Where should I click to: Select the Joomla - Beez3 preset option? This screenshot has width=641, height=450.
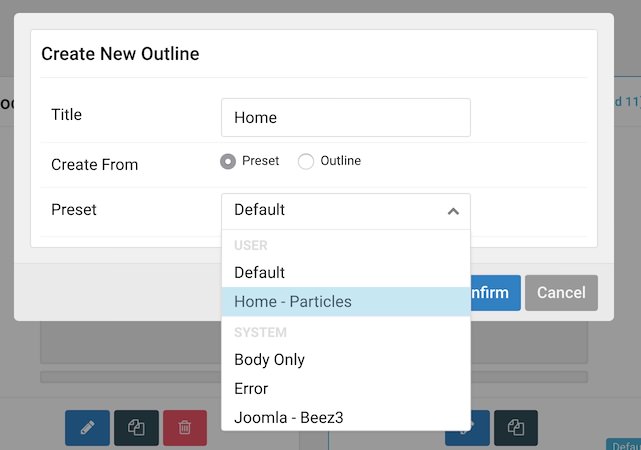tap(289, 417)
